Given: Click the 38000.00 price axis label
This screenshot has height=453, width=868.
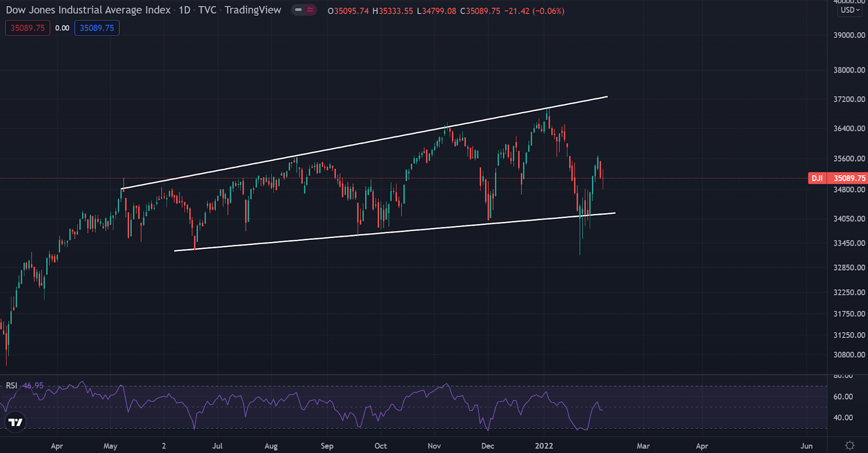Looking at the screenshot, I should coord(849,70).
